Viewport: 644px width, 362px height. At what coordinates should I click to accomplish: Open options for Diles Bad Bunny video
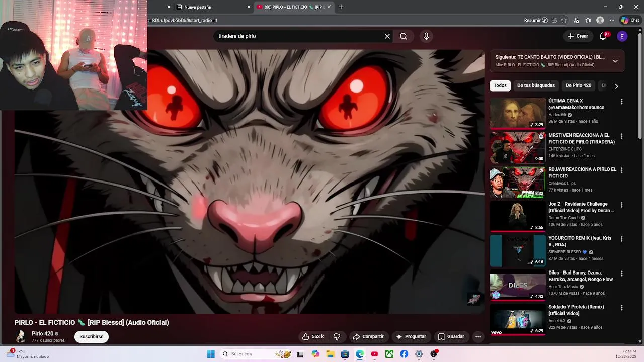coord(622,274)
